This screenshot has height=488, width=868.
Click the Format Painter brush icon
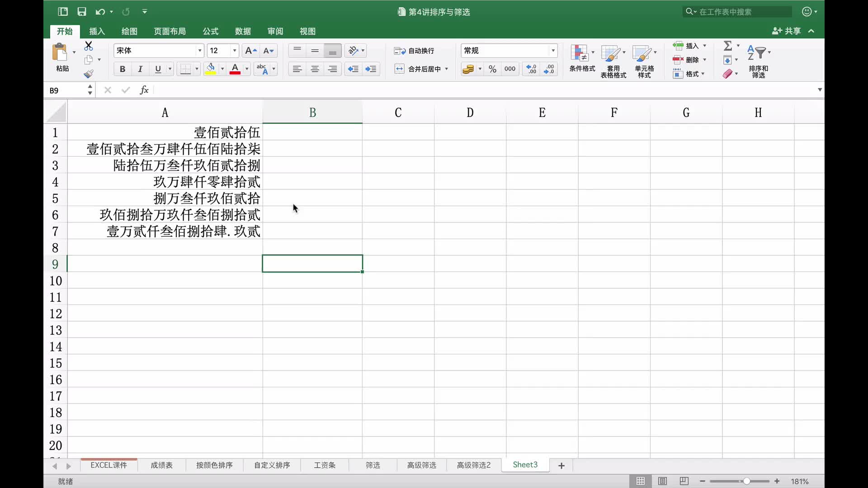[x=89, y=74]
